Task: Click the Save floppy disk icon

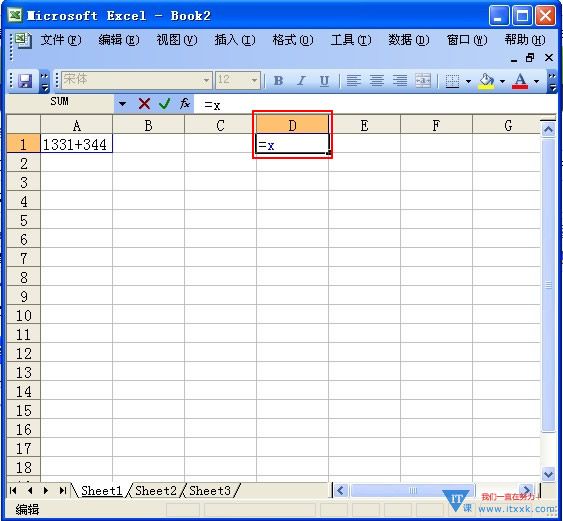Action: point(25,81)
